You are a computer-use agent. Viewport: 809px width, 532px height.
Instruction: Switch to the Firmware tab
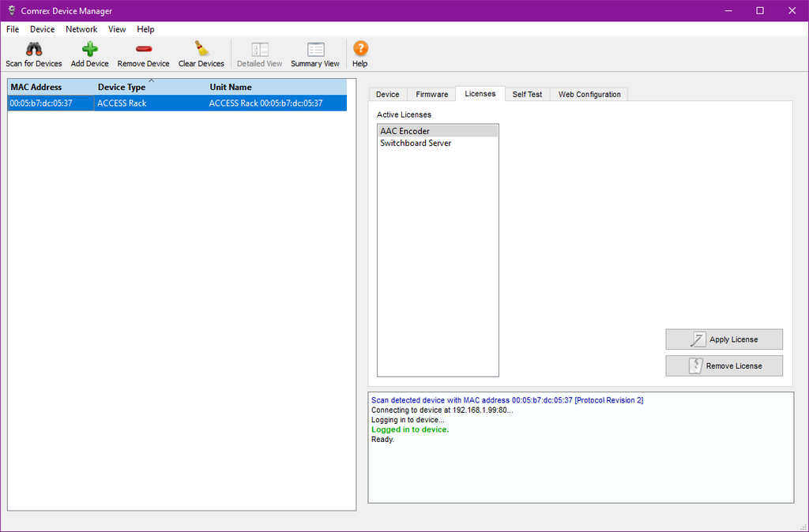pos(432,94)
